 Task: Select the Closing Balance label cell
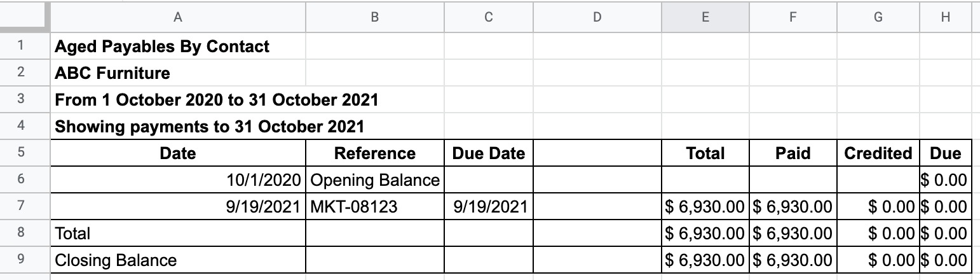178,260
